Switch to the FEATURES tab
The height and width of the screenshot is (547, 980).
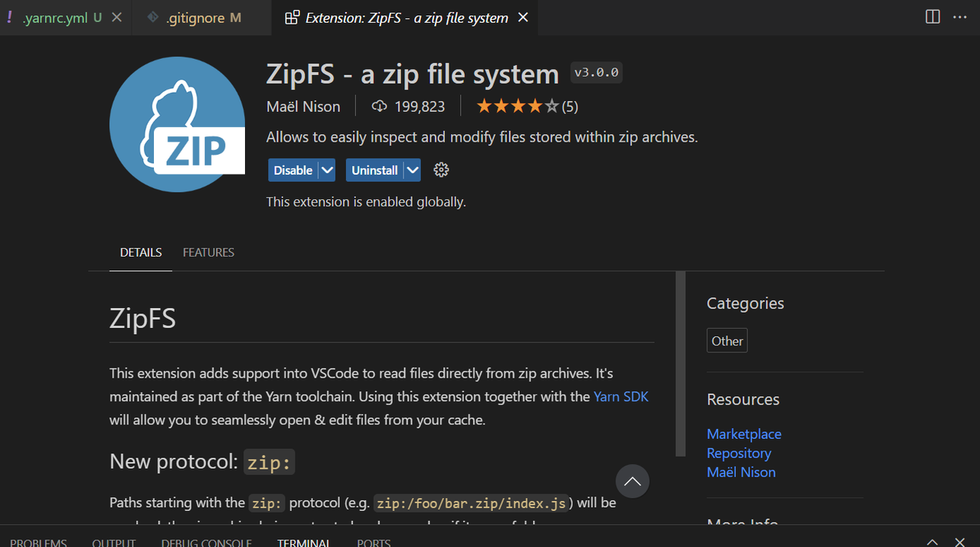coord(208,252)
